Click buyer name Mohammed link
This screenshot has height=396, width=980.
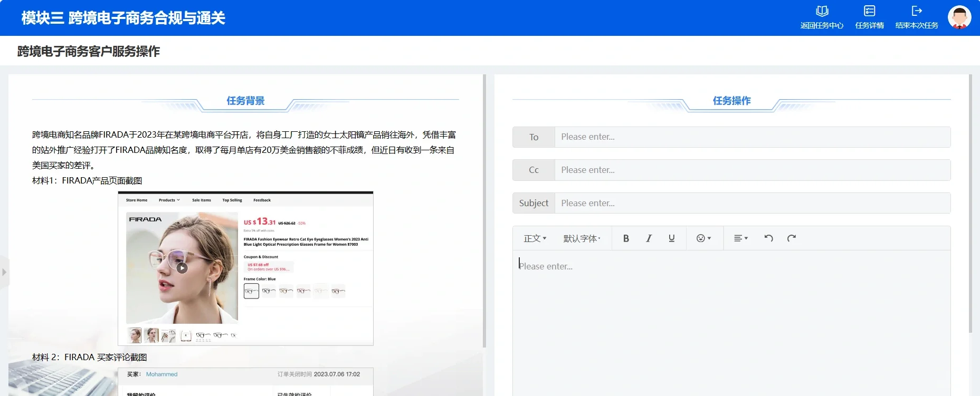coord(161,374)
